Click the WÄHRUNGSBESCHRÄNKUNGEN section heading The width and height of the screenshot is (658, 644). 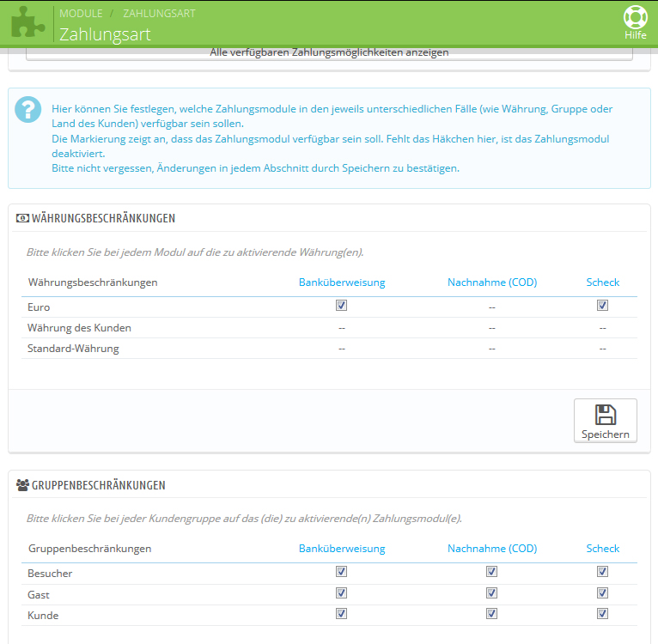(103, 218)
